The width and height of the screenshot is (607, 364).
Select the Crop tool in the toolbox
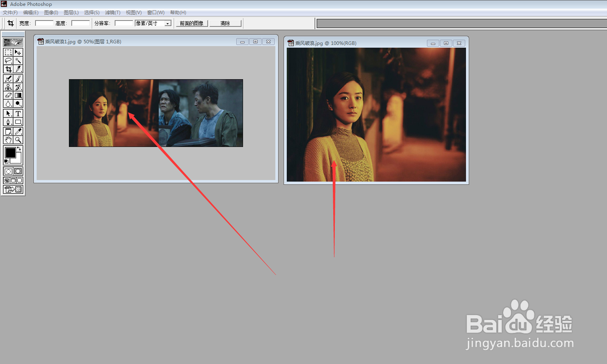click(x=8, y=69)
